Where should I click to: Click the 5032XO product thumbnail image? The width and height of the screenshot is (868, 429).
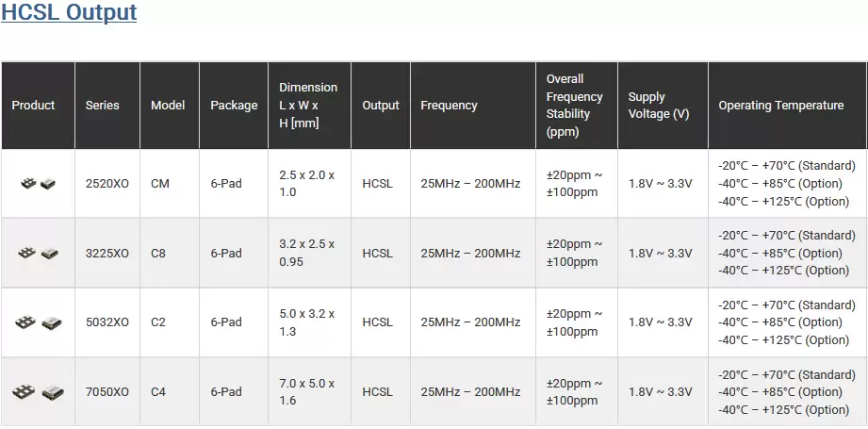coord(39,322)
